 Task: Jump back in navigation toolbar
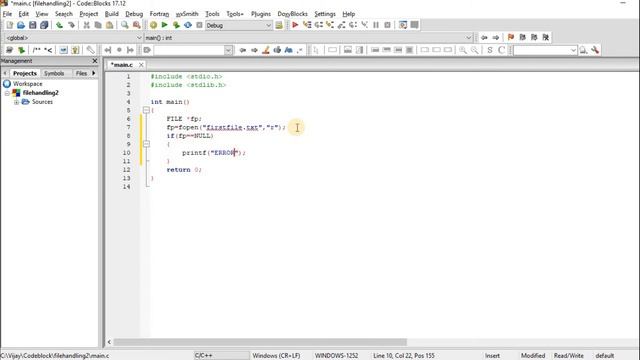[x=484, y=38]
